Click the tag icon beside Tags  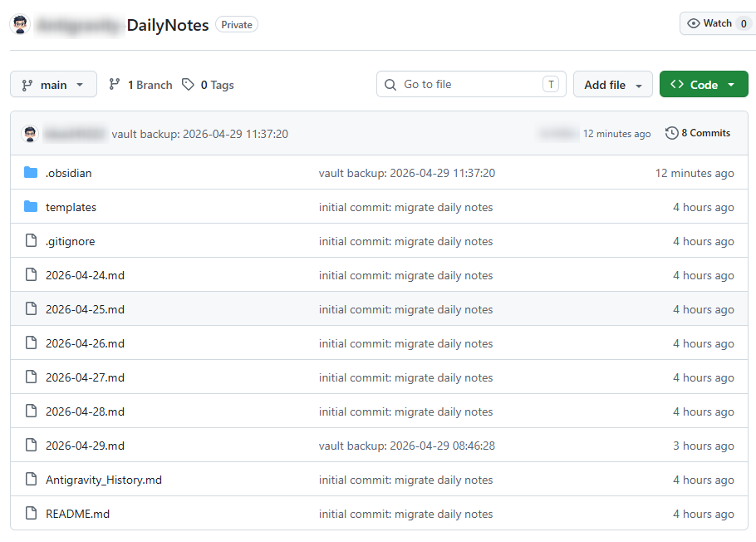189,85
